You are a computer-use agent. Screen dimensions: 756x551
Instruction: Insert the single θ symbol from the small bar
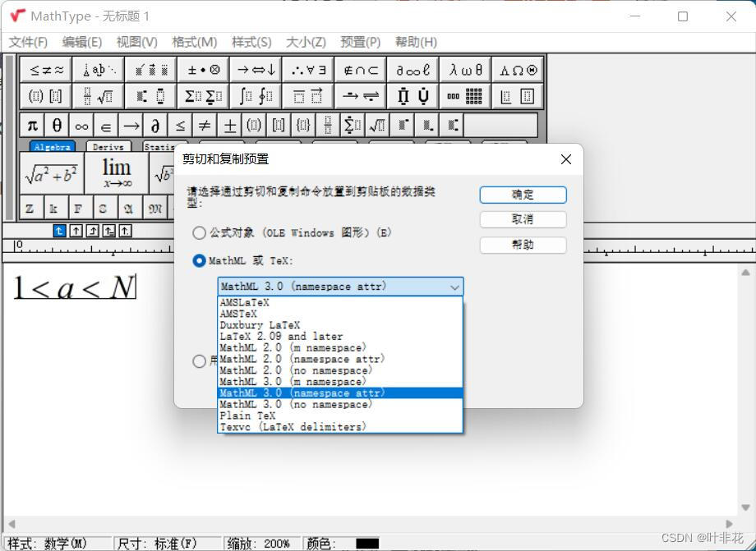click(57, 126)
